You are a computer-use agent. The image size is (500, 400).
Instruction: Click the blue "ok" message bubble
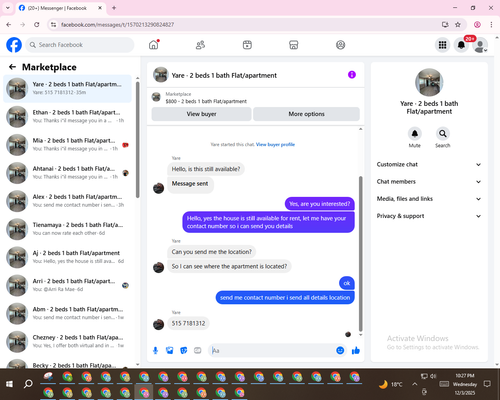(347, 283)
